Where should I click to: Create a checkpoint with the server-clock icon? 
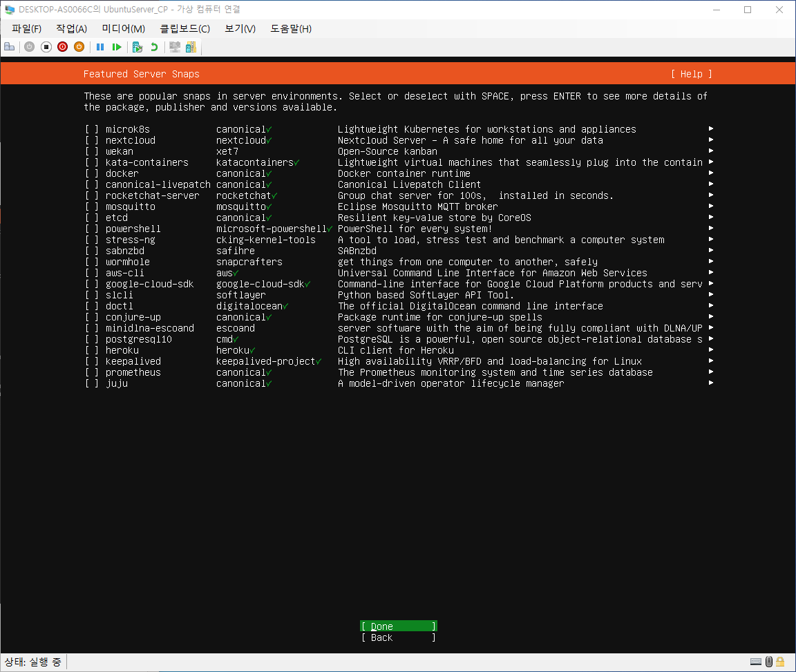137,47
